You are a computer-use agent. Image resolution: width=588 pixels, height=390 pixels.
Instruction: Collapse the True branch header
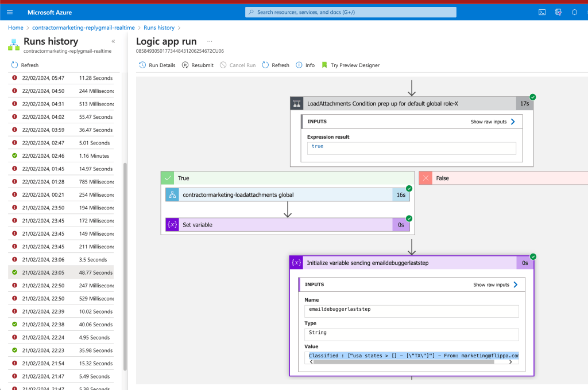[288, 178]
